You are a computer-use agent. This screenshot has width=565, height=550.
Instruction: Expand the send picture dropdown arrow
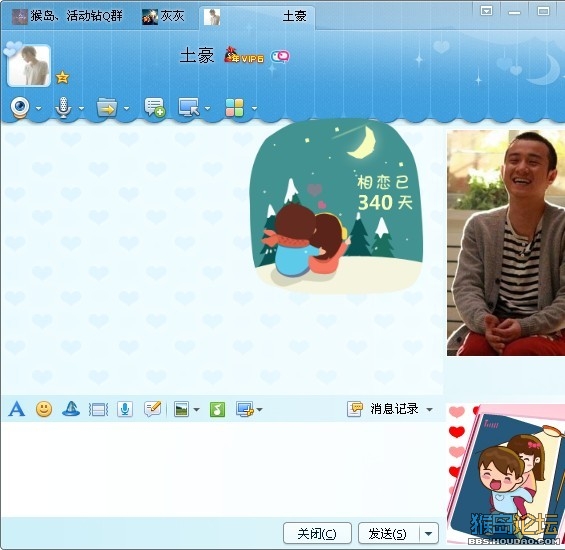pyautogui.click(x=196, y=409)
